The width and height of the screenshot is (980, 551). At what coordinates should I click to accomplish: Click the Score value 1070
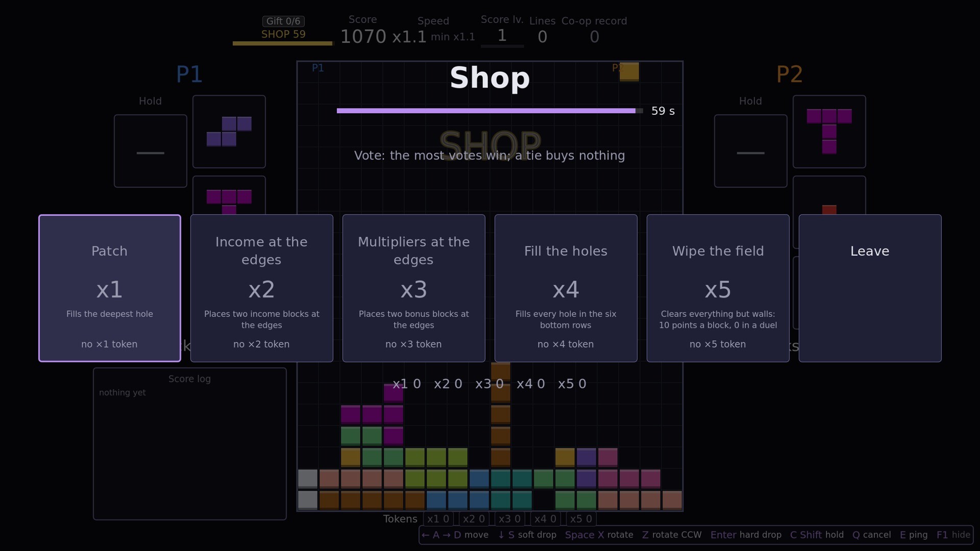363,37
